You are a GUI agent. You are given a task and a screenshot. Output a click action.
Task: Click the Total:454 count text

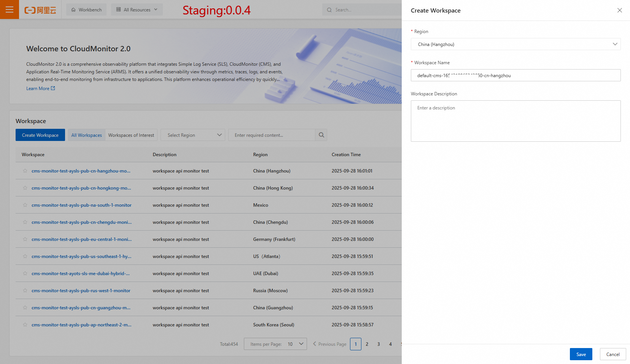point(229,344)
